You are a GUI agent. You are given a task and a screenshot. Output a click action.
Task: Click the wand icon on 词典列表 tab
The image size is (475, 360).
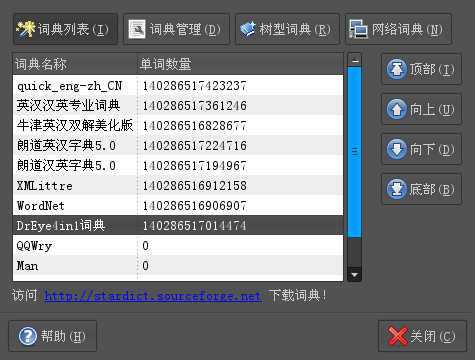(26, 29)
